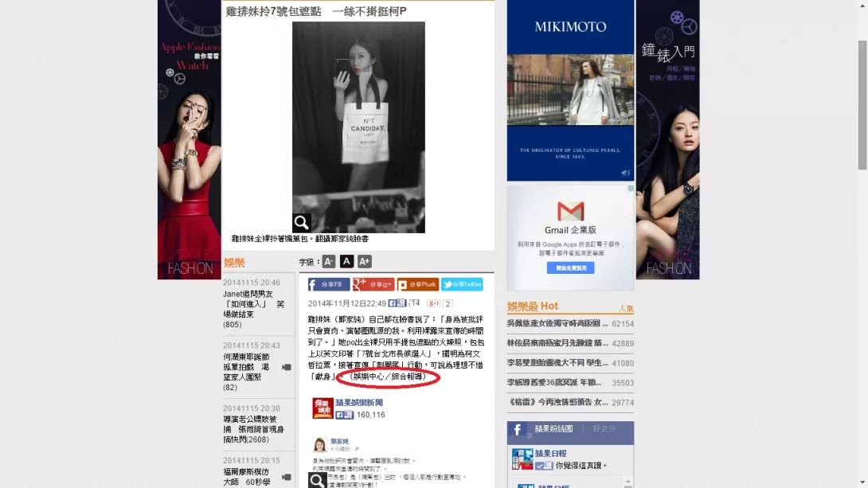Click the ad info icon on the Gmail ad
Image resolution: width=868 pixels, height=488 pixels.
[x=630, y=189]
